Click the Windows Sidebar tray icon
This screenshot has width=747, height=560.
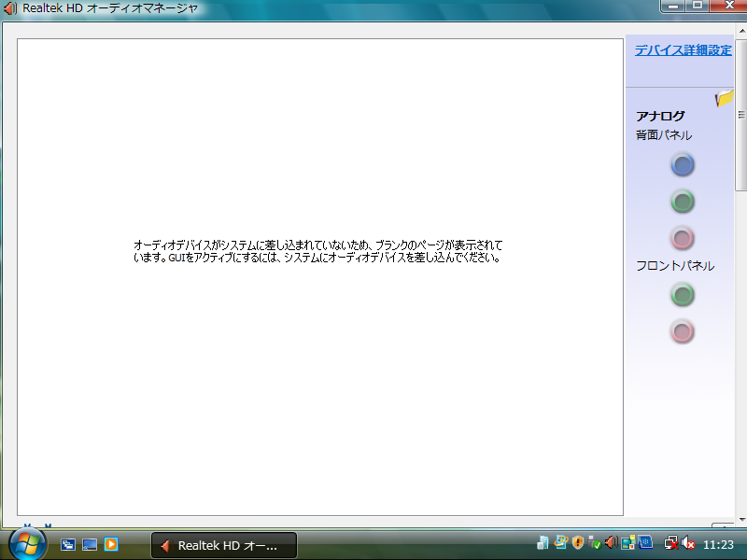(x=628, y=542)
